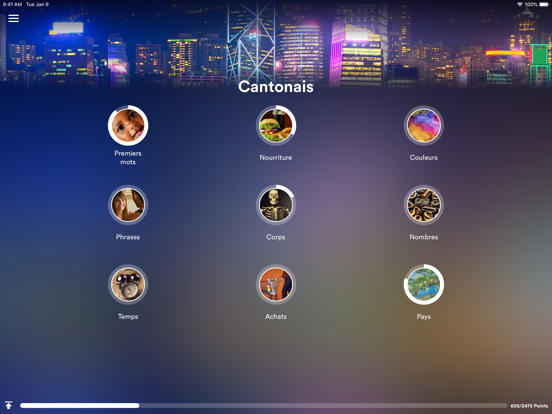The height and width of the screenshot is (414, 552).
Task: Click the Nourriture label
Action: coord(276,158)
